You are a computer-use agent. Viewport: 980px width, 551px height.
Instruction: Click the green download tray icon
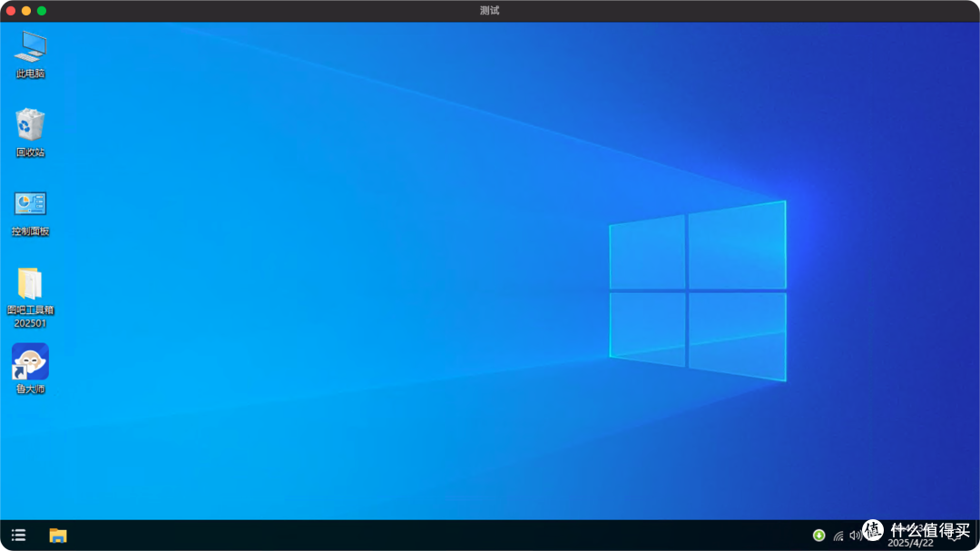tap(818, 536)
